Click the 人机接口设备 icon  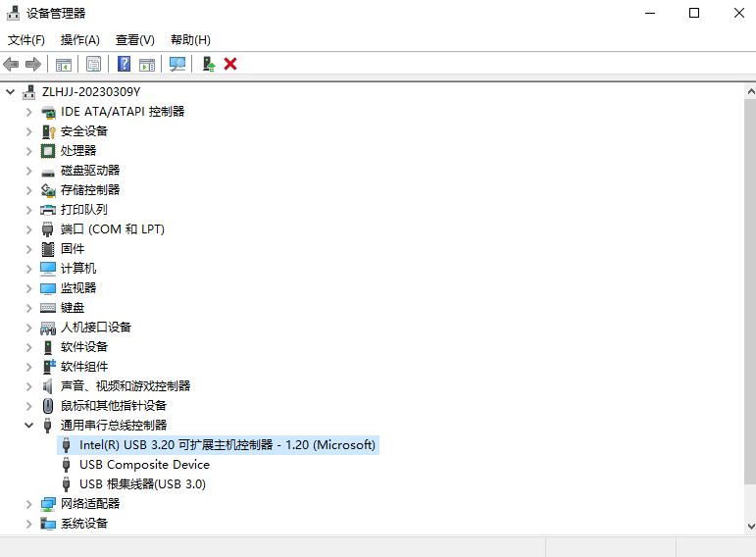pyautogui.click(x=48, y=328)
